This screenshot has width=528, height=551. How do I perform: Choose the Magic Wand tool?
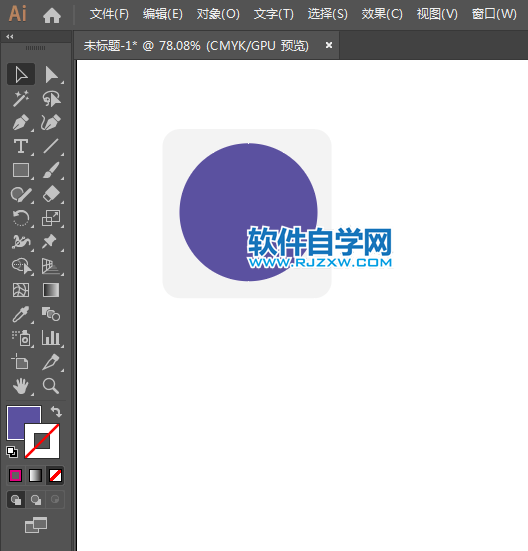(20, 99)
